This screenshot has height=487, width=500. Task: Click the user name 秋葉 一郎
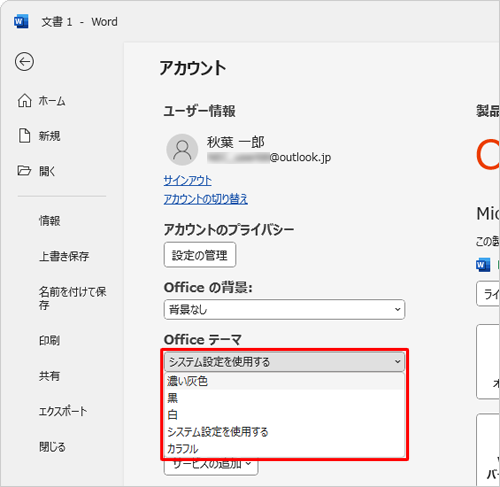pyautogui.click(x=236, y=142)
